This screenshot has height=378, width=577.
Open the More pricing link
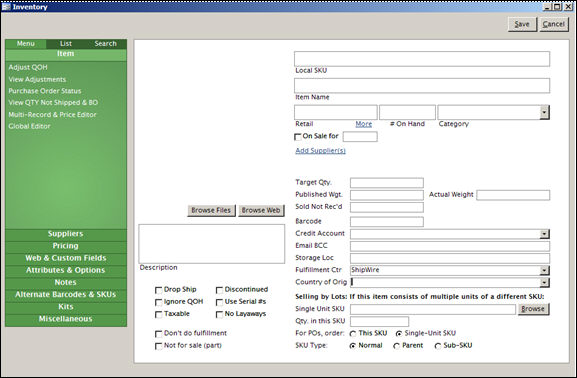(364, 124)
